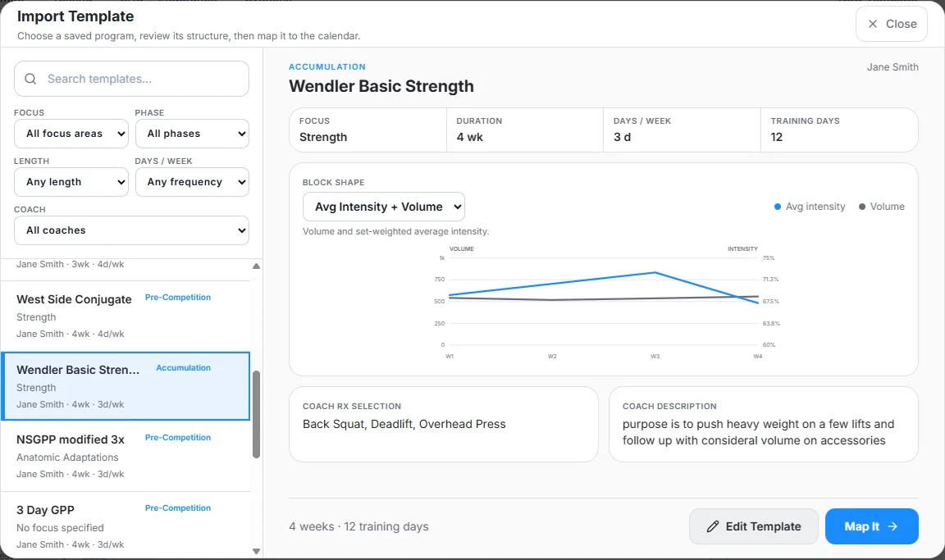This screenshot has height=560, width=945.
Task: Select the NSGPP modified 3x template
Action: [x=126, y=457]
